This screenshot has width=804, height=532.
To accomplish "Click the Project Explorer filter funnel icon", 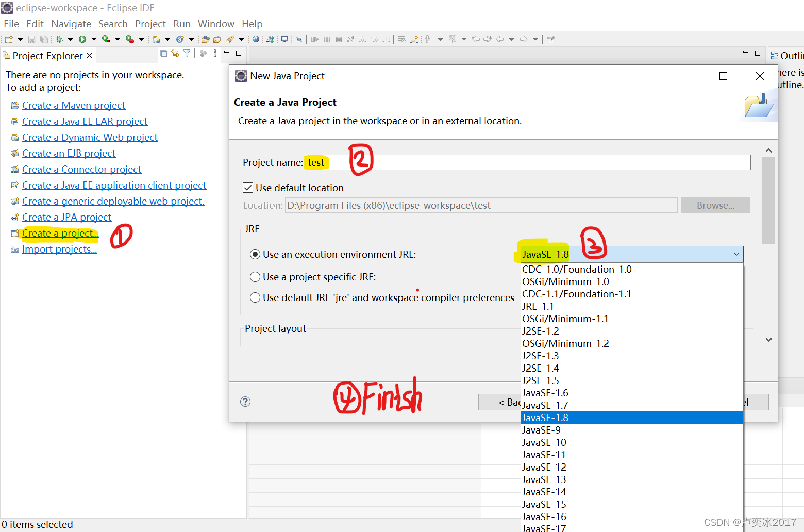I will point(187,53).
